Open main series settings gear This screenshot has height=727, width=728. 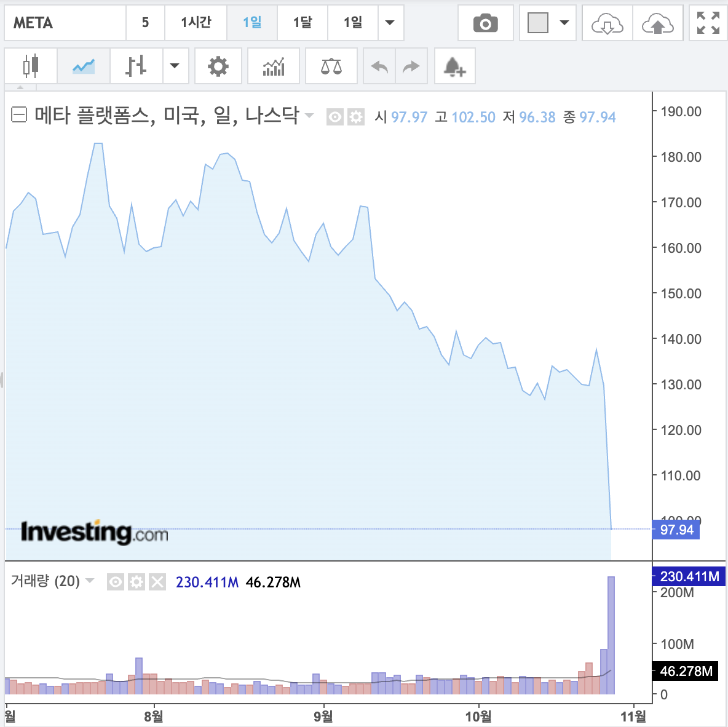point(356,117)
